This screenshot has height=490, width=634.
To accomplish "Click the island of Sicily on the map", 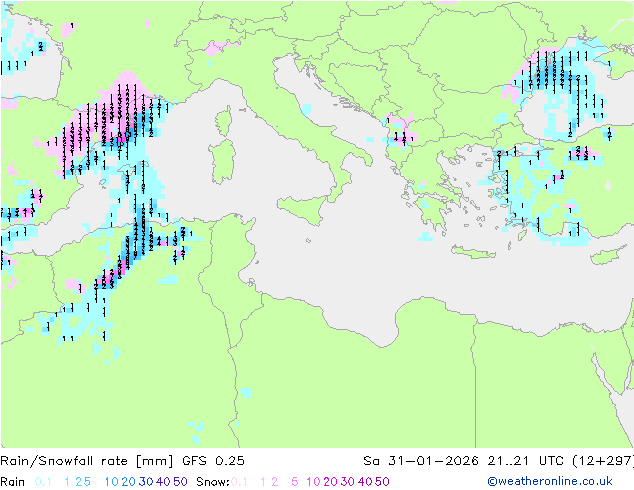I will click(x=303, y=208).
